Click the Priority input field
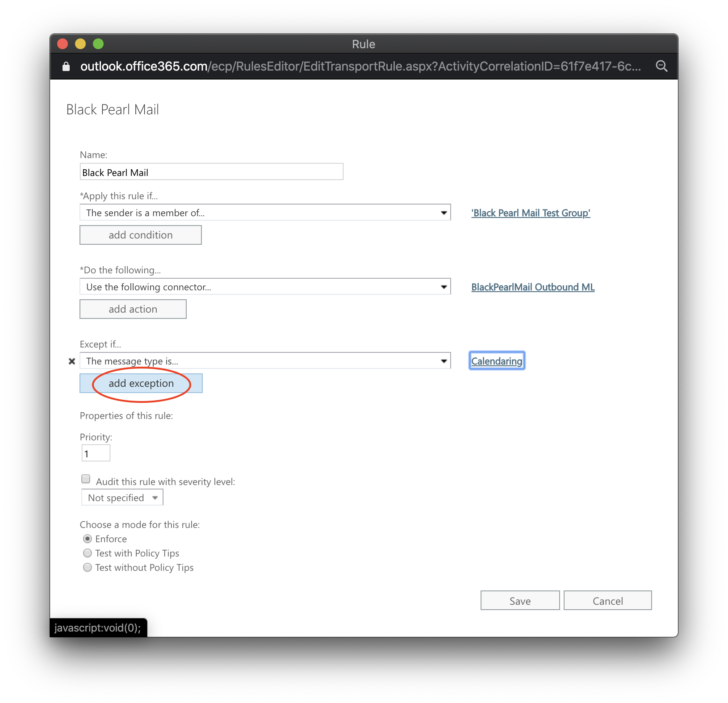728x703 pixels. coord(96,453)
